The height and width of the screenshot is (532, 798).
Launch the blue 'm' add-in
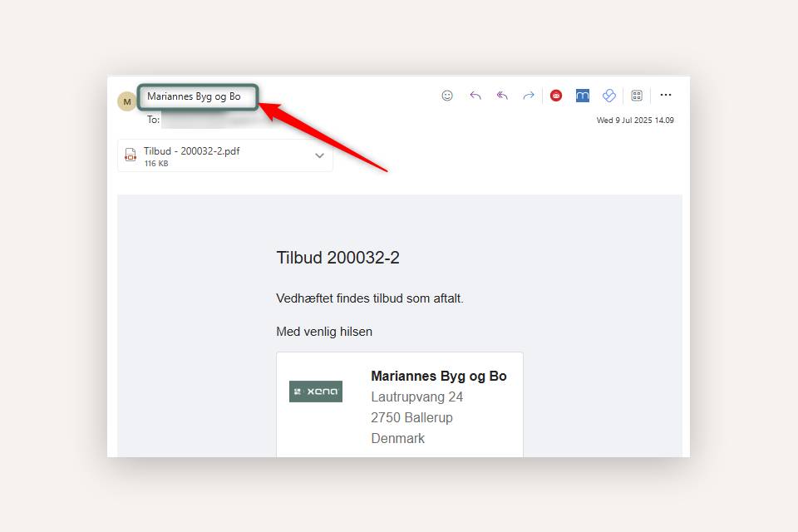[583, 96]
